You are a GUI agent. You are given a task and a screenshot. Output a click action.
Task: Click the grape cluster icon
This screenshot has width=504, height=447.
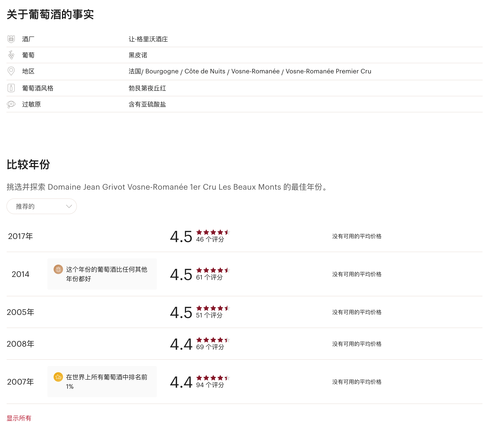point(11,55)
